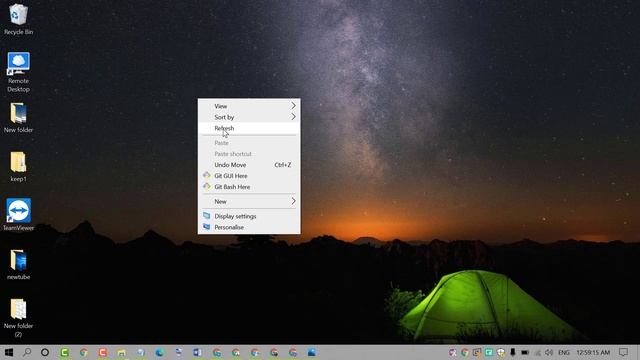Select the Remote Desktop shortcut icon
Image resolution: width=640 pixels, height=360 pixels.
click(x=18, y=72)
